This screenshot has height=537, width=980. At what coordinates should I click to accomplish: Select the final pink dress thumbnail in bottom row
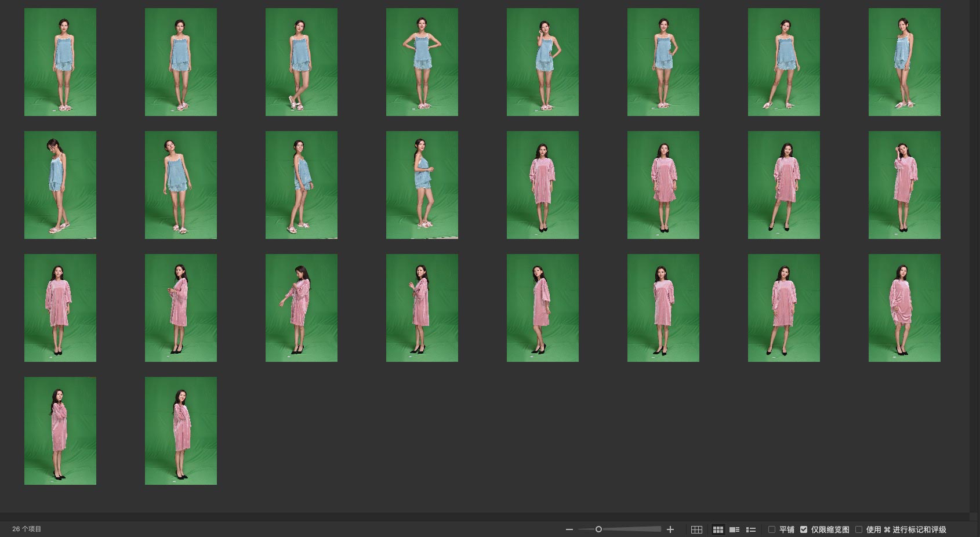[x=181, y=431]
